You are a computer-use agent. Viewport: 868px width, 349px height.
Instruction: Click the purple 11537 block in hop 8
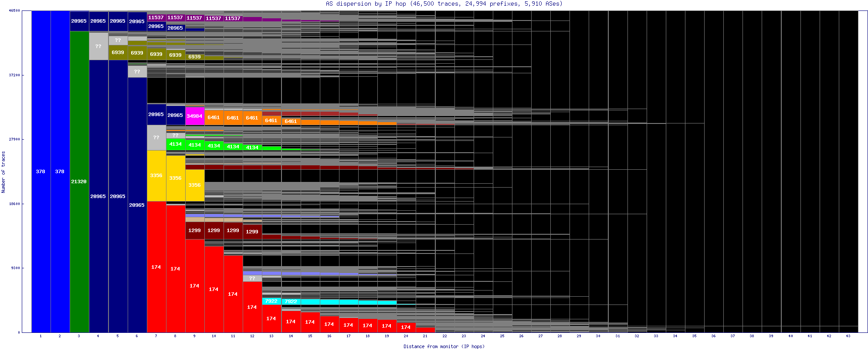pyautogui.click(x=175, y=17)
